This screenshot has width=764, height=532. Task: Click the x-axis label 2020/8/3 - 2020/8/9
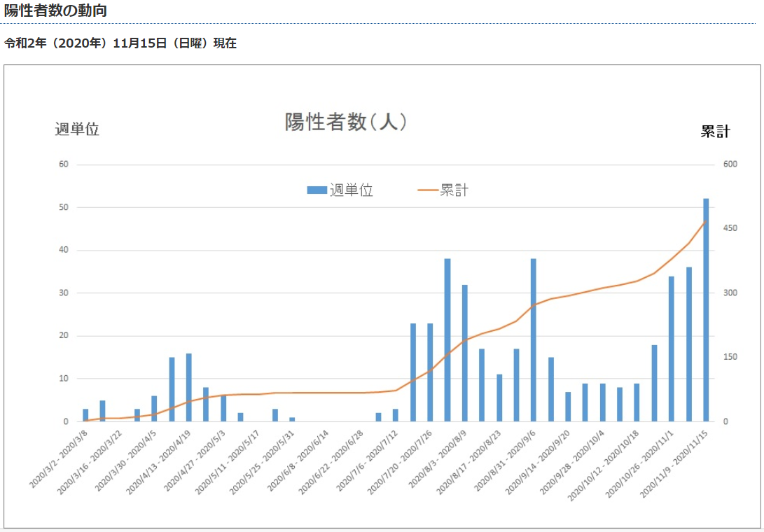click(438, 459)
